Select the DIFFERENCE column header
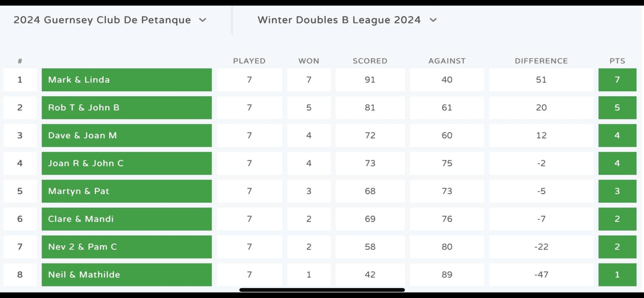 point(541,61)
